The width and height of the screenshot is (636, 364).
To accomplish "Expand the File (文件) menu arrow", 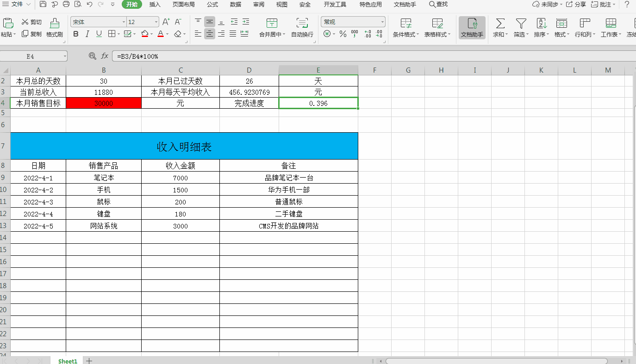I will point(29,4).
